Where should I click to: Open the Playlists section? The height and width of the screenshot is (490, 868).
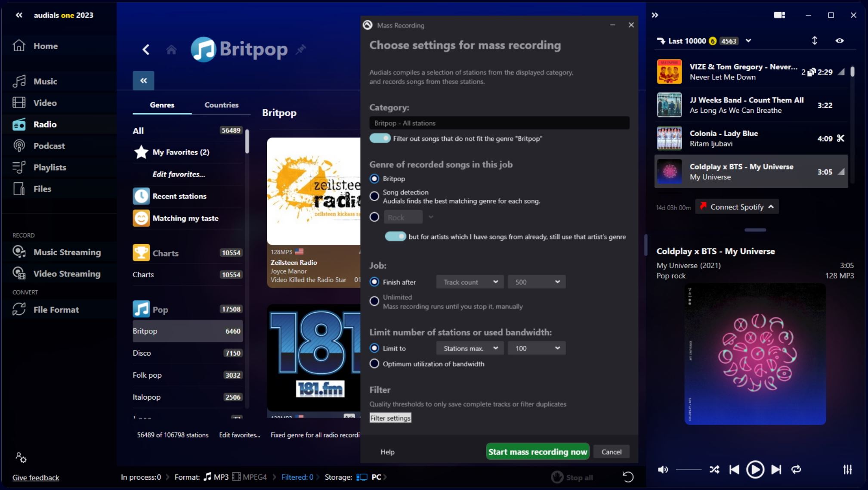point(50,167)
